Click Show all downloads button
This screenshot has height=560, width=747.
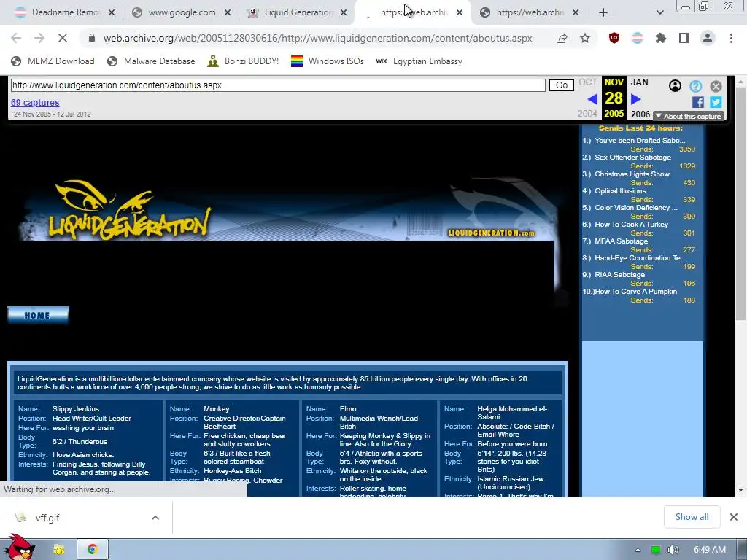692,517
